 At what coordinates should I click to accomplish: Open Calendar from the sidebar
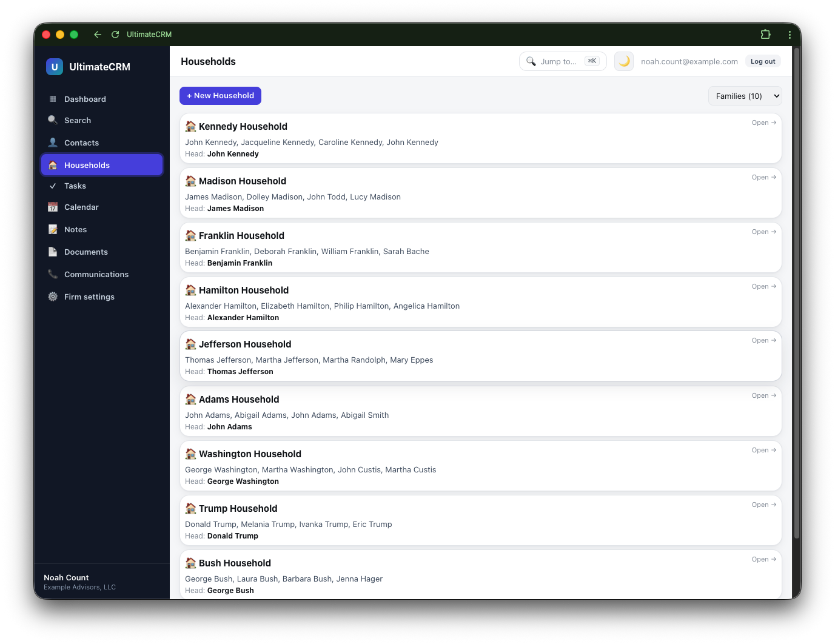click(102, 207)
